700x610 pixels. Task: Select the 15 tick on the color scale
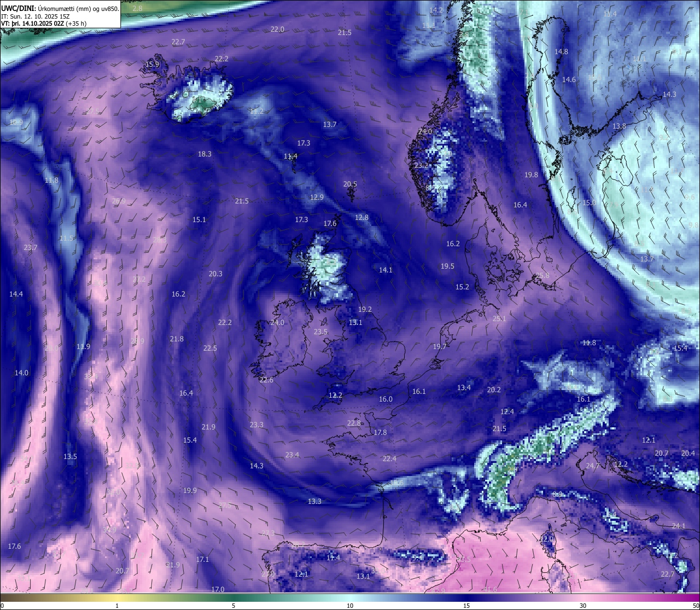click(x=466, y=605)
